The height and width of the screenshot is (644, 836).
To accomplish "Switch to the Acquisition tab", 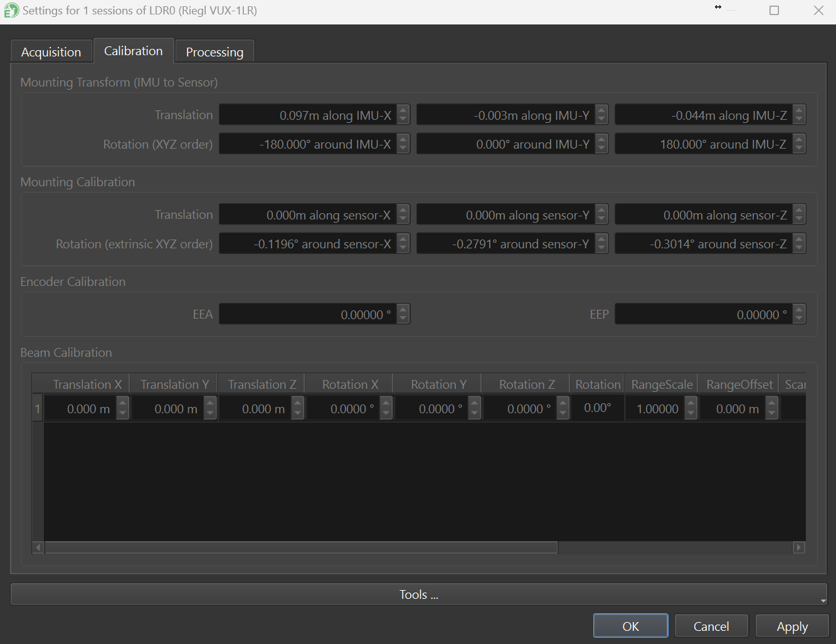I will point(51,52).
